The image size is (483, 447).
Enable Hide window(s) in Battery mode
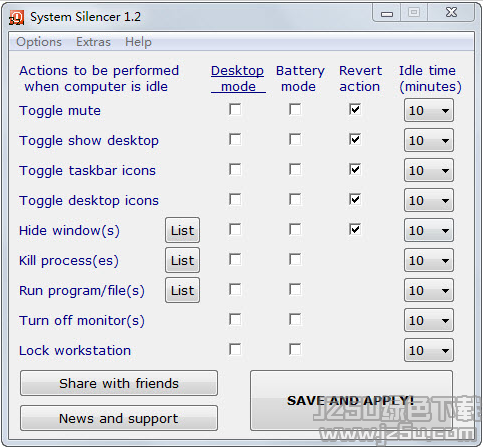295,229
